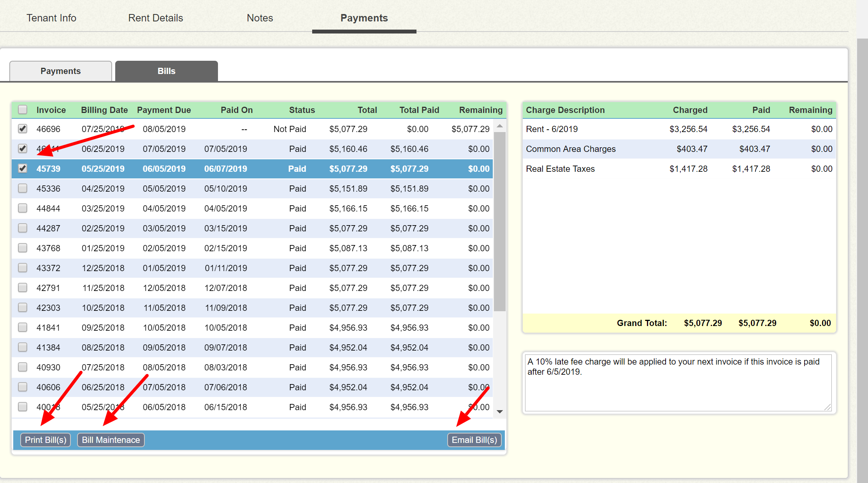Sort by Payment Due column header

(x=164, y=110)
